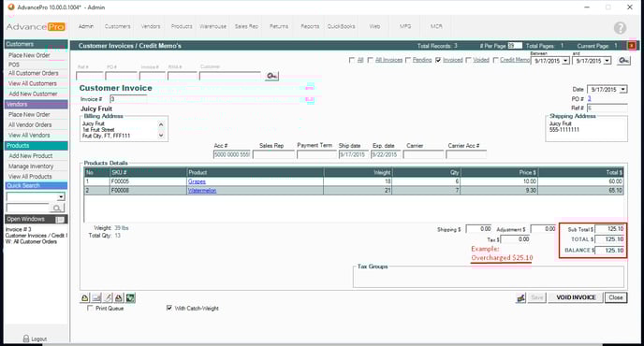Click the help question mark icon
The width and height of the screenshot is (644, 346).
[x=620, y=28]
